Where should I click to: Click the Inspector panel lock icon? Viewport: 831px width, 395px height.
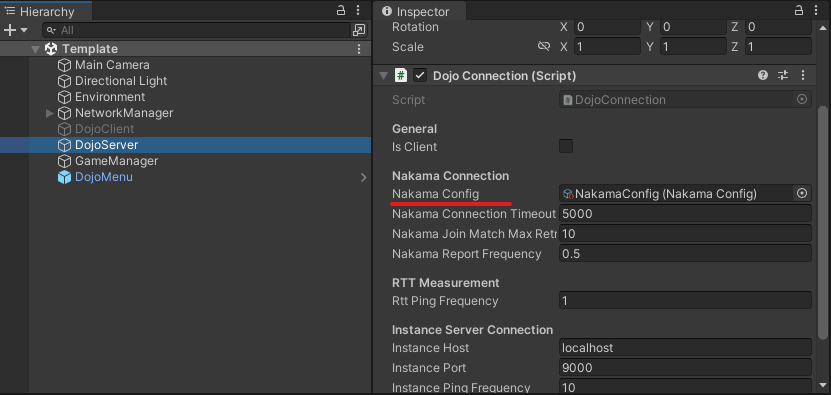[799, 10]
